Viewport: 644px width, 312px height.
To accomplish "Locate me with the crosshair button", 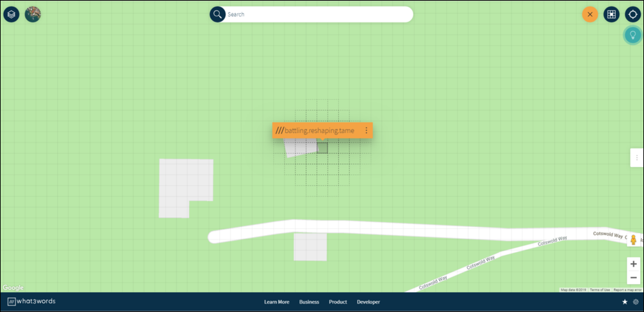I will (633, 14).
